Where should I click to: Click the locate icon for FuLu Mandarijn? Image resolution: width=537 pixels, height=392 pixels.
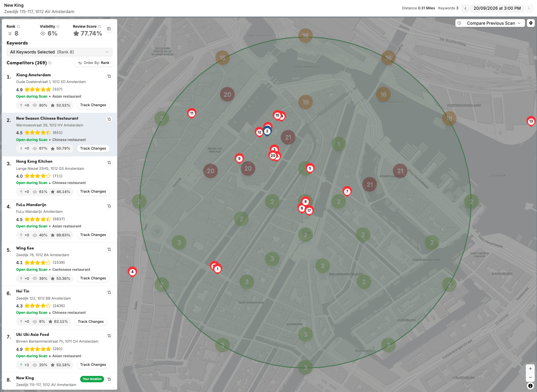[x=109, y=206]
